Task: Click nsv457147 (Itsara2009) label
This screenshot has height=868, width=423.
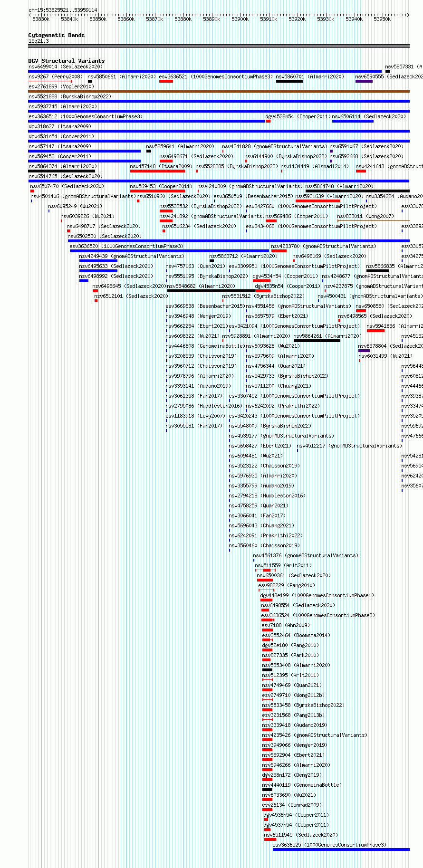Action: point(60,146)
